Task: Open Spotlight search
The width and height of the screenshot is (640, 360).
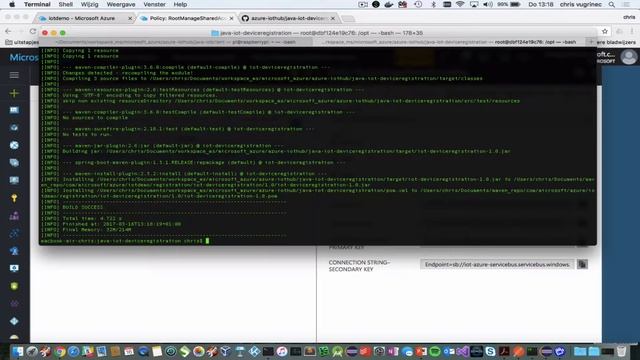Action: (x=611, y=4)
